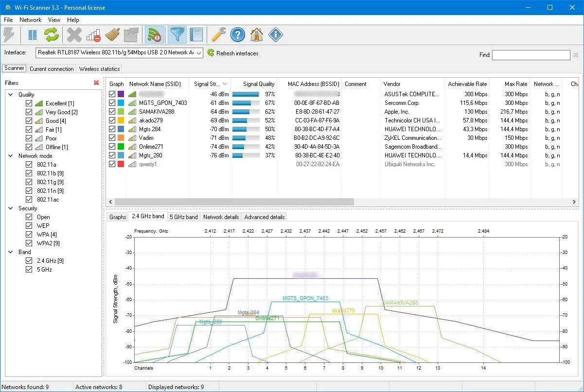The width and height of the screenshot is (584, 392).
Task: Click the signal icon for akado279
Action: coord(132,120)
